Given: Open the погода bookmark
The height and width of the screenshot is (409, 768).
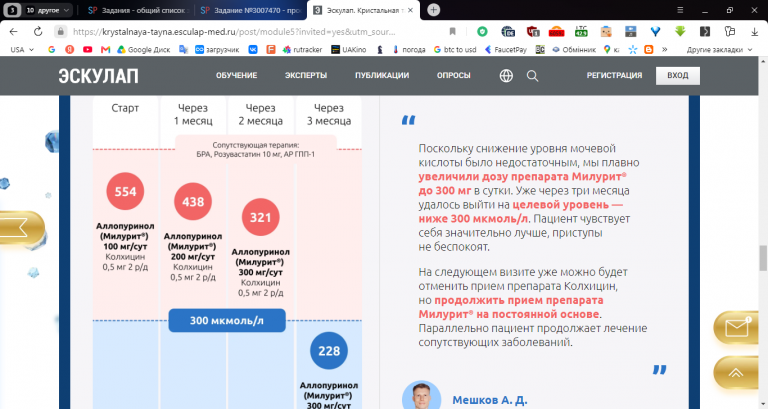Looking at the screenshot, I should [409, 49].
